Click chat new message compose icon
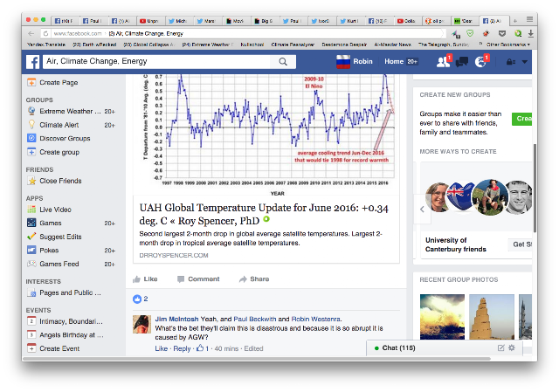Image resolution: width=559 pixels, height=392 pixels. tap(500, 347)
